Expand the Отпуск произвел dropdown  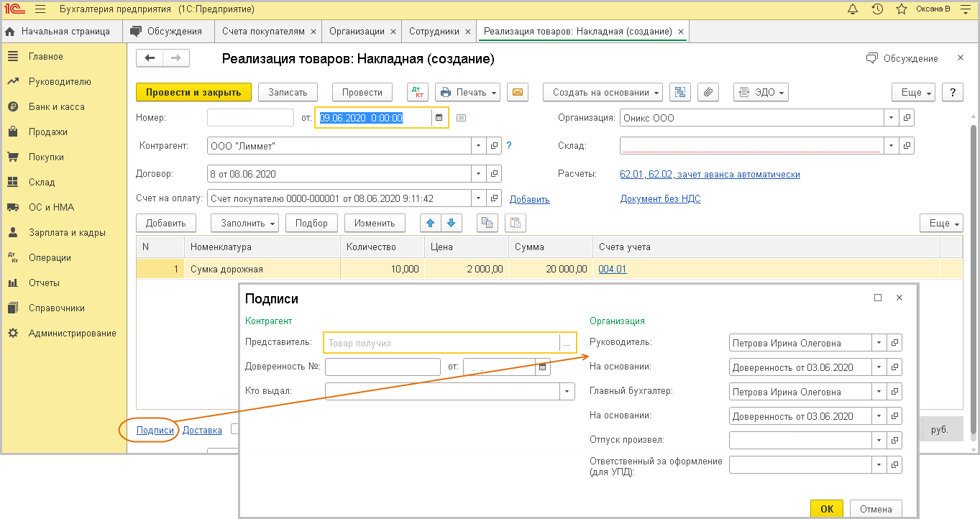(x=879, y=440)
